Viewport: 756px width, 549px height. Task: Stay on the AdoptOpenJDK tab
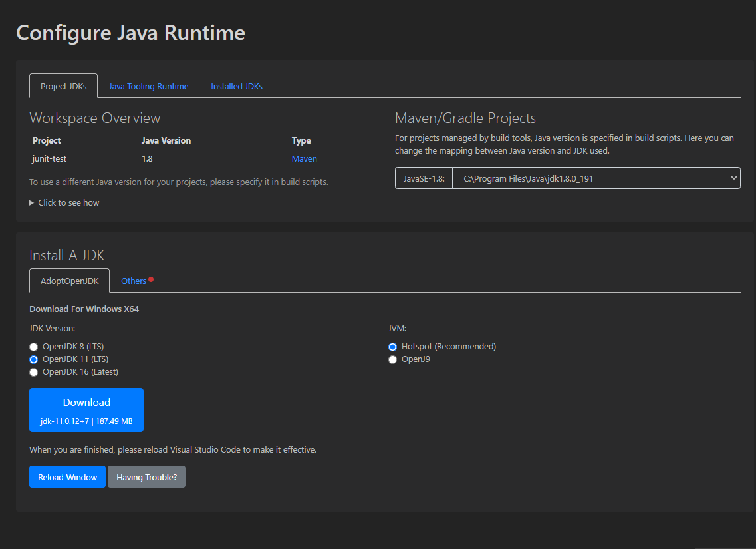pos(69,280)
